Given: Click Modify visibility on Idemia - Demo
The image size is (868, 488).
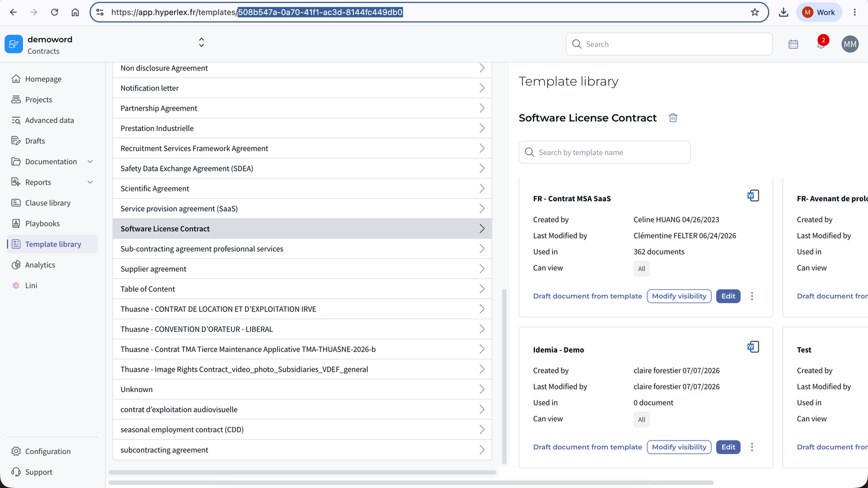Looking at the screenshot, I should [679, 447].
